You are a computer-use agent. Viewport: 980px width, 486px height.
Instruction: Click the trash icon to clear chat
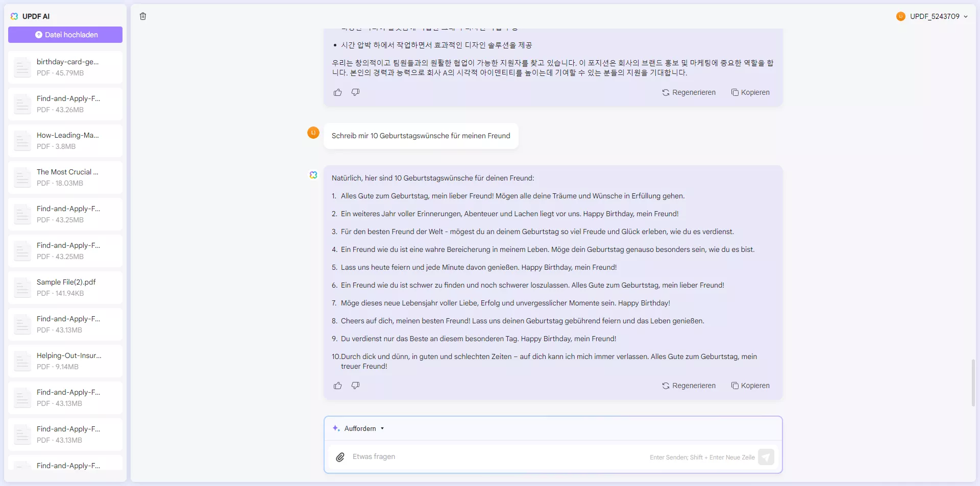143,16
